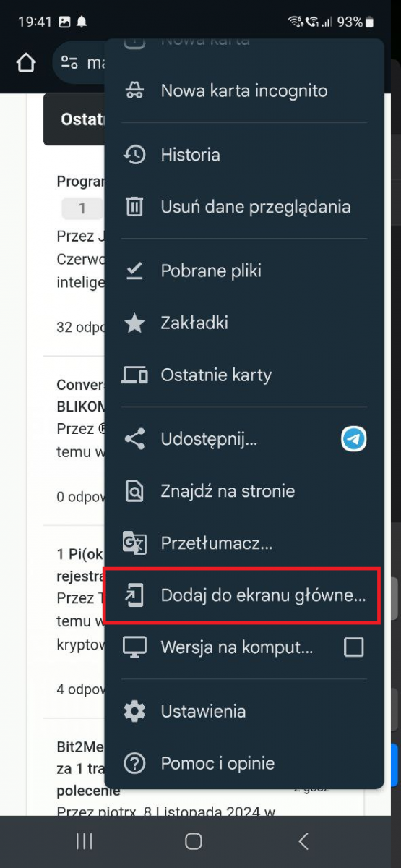The height and width of the screenshot is (868, 401).
Task: Tap the incognito icon beside Nowa karta incognito
Action: point(134,90)
